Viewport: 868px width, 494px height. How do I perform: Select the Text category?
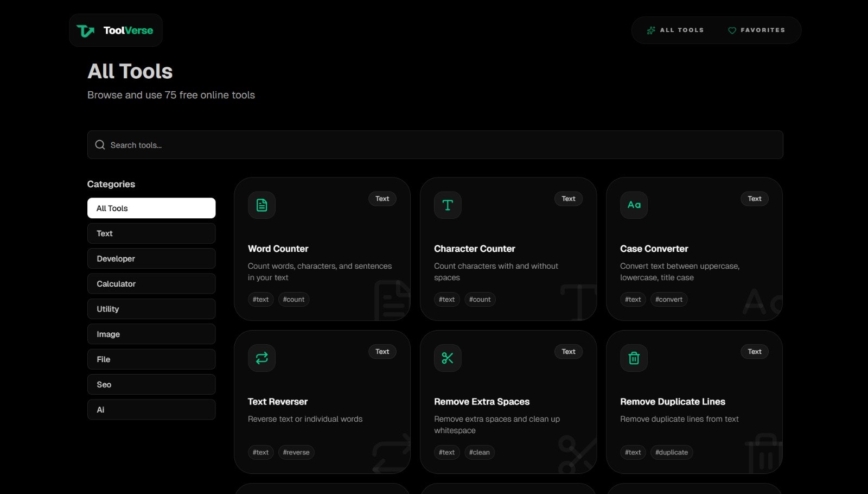[x=151, y=233]
